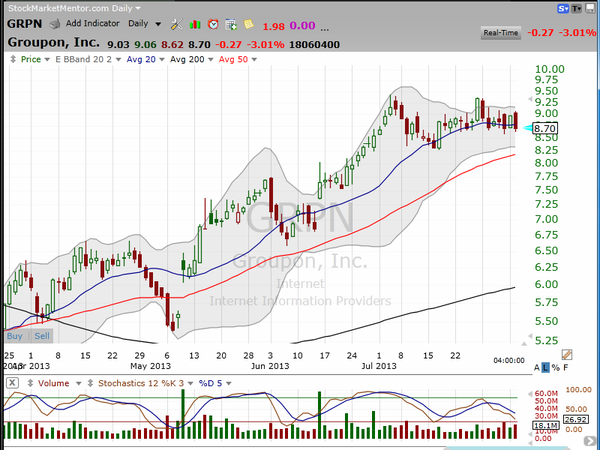The width and height of the screenshot is (600, 450).
Task: Expand the E BBand 20 2 dropdown
Action: (118, 59)
